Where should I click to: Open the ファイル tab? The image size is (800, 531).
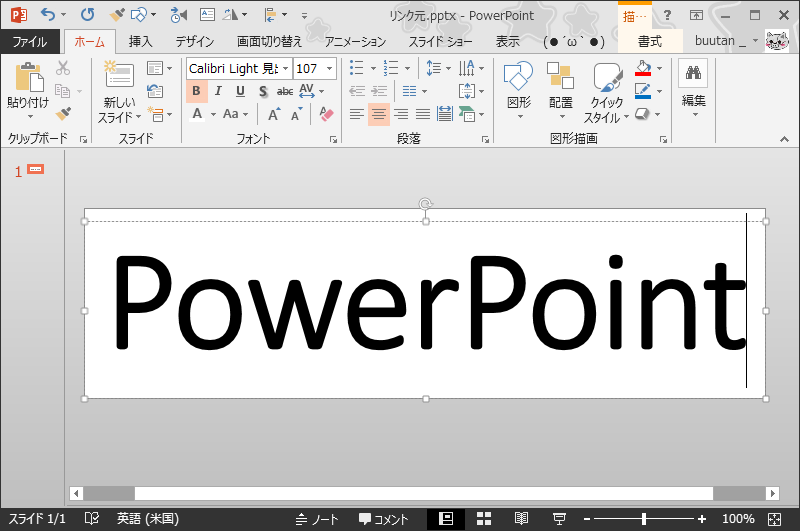[x=30, y=41]
